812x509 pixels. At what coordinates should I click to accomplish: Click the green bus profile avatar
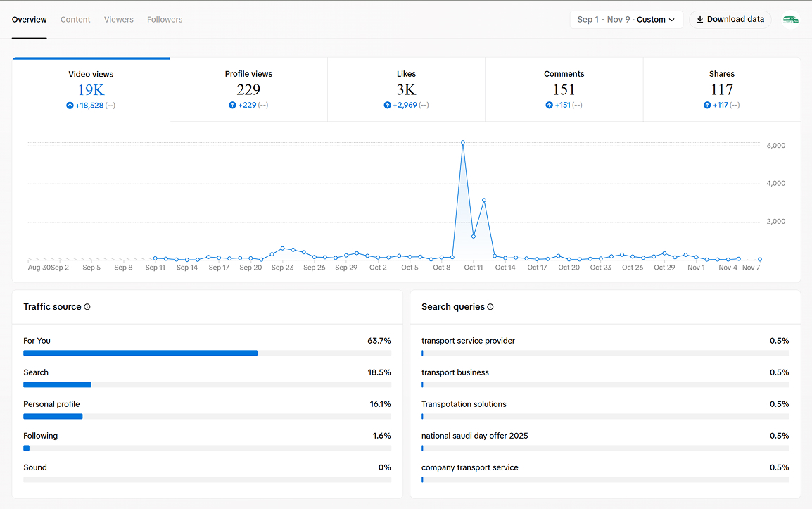(x=790, y=19)
